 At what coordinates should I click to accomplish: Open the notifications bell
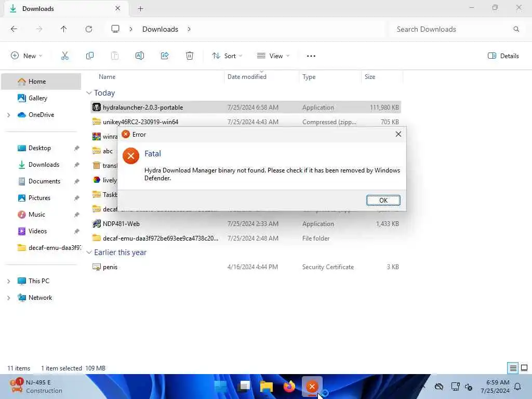(517, 387)
